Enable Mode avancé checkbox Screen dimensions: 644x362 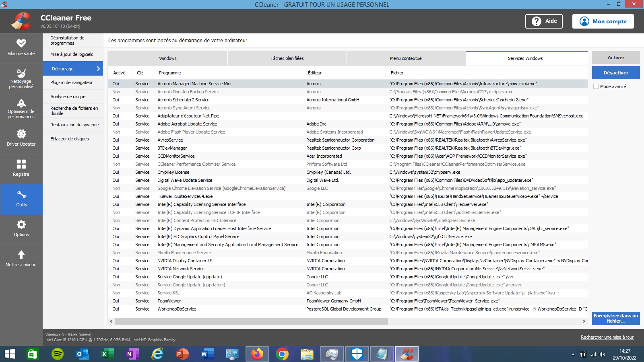point(596,86)
